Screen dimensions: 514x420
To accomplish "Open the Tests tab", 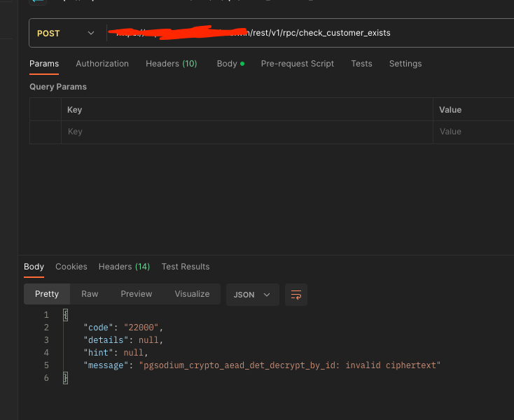I will [361, 64].
